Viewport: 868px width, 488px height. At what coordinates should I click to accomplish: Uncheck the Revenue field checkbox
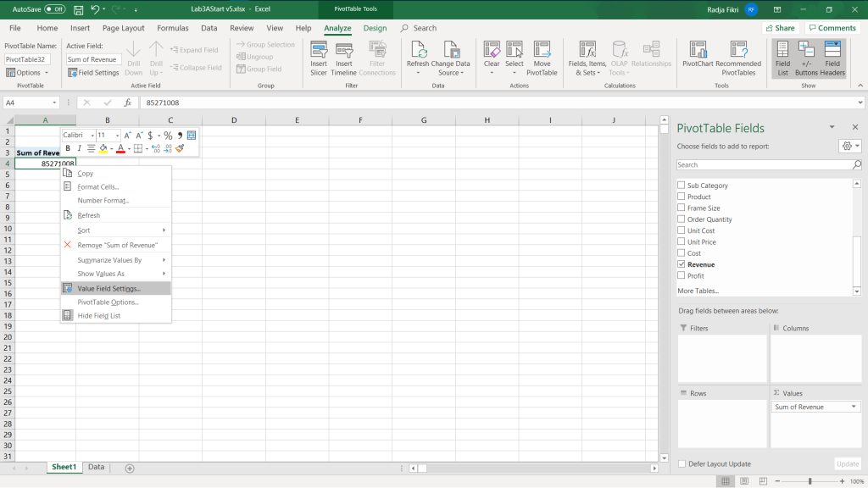coord(682,264)
